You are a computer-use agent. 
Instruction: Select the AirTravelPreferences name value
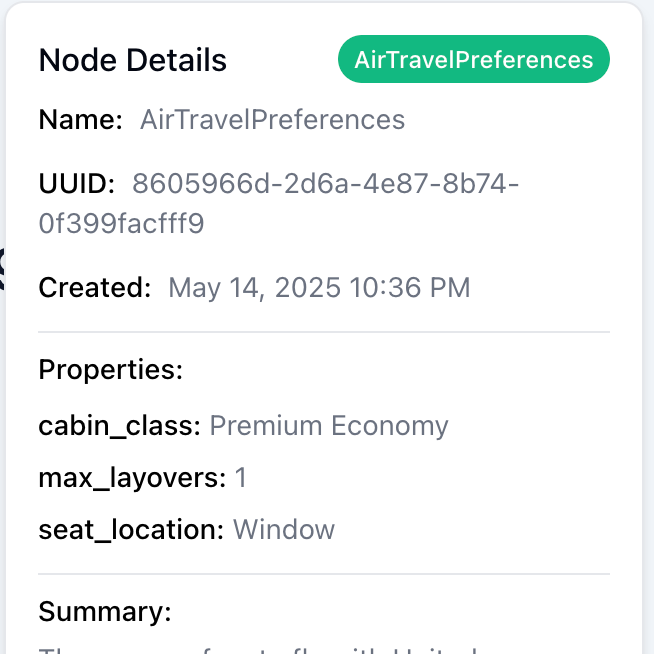tap(272, 121)
